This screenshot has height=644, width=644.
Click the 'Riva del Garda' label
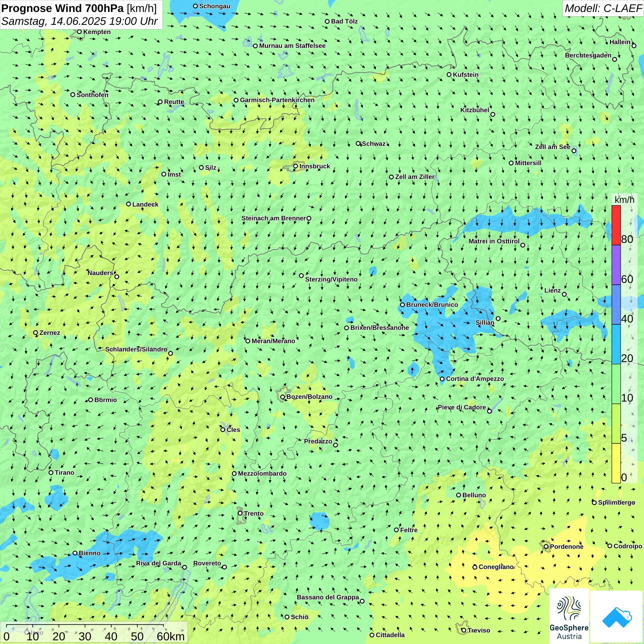[x=159, y=563]
